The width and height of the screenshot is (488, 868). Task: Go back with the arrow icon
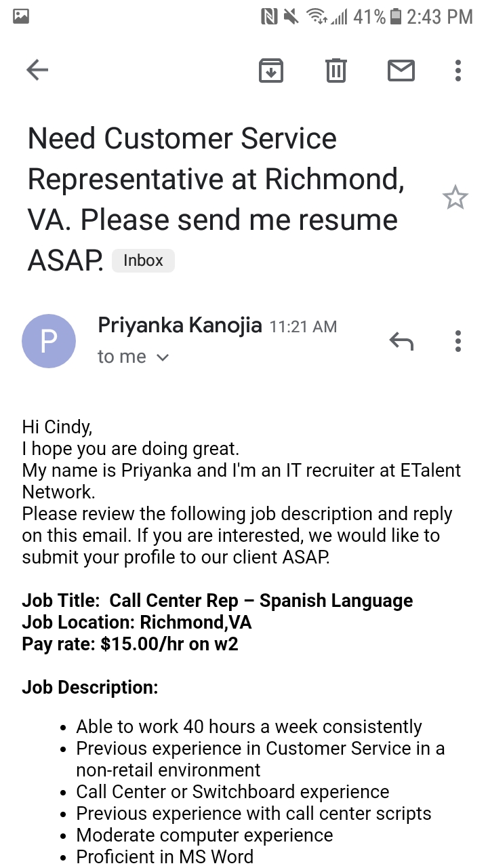pos(37,70)
